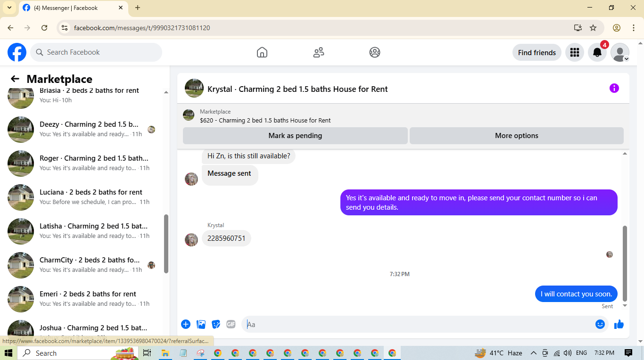Open the More options button

click(x=517, y=136)
